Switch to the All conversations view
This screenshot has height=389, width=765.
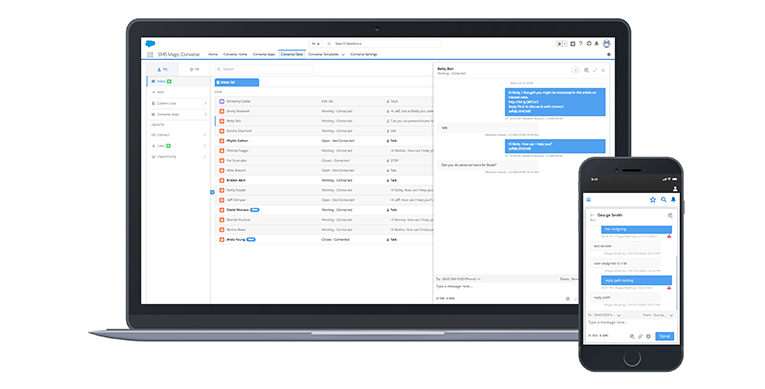pos(194,69)
